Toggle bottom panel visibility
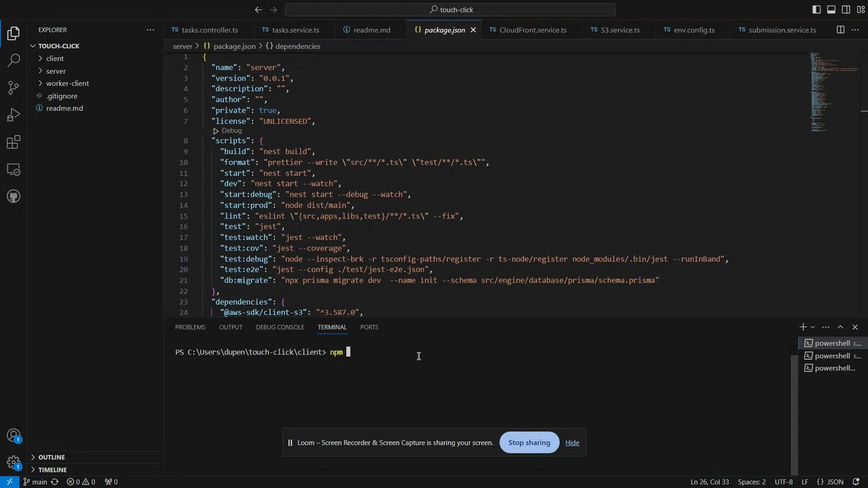Viewport: 868px width, 488px height. click(x=831, y=9)
